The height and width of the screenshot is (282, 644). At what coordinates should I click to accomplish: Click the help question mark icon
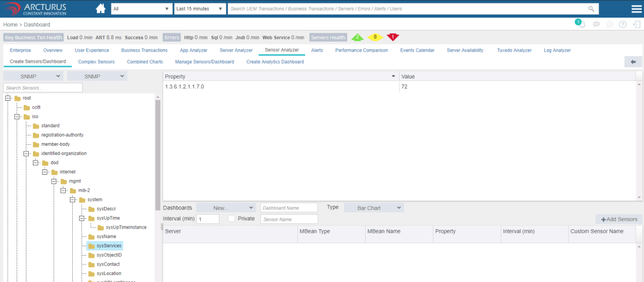coord(622,25)
